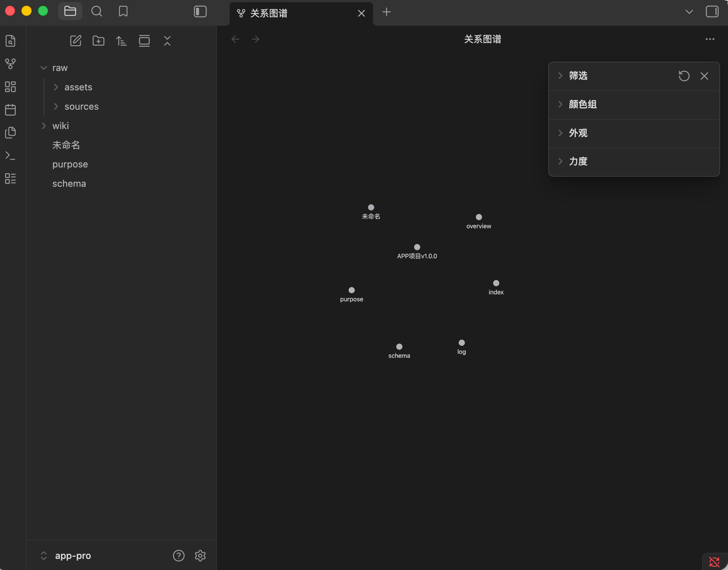Open the search tab icon
Screen dimensions: 728x570
click(x=97, y=11)
